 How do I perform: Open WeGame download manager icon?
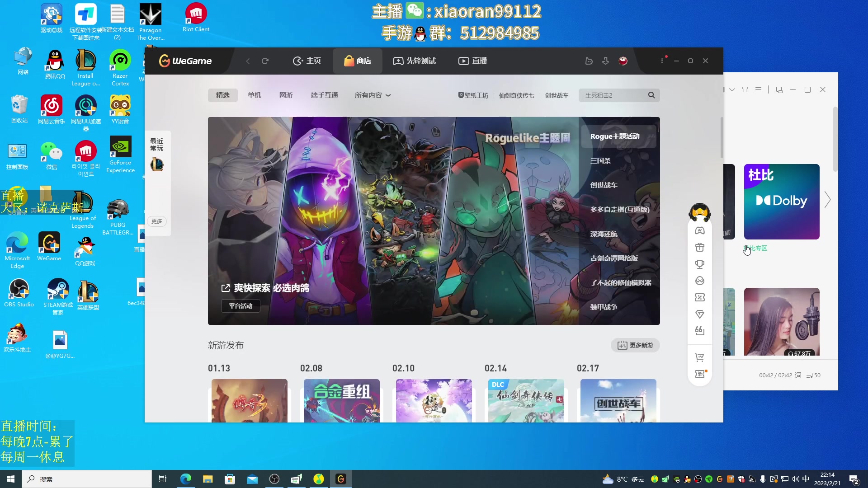tap(606, 61)
